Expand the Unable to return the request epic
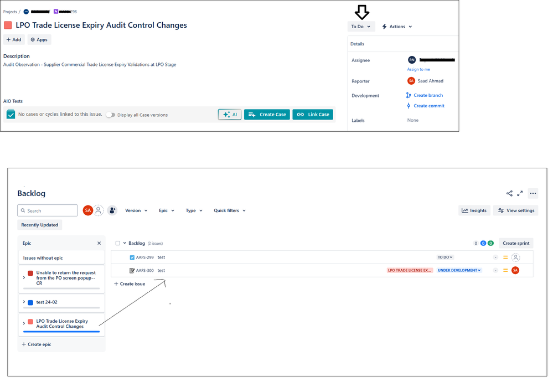 [x=24, y=278]
